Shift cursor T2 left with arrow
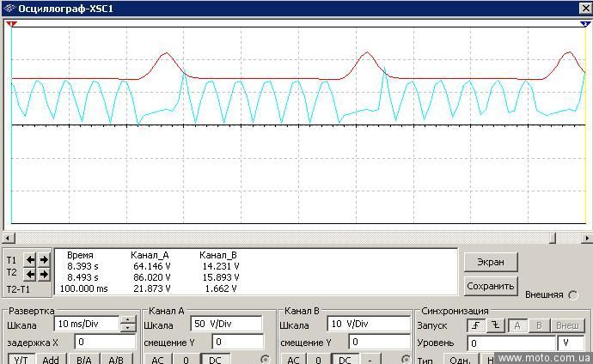The width and height of the screenshot is (593, 364). coord(31,274)
